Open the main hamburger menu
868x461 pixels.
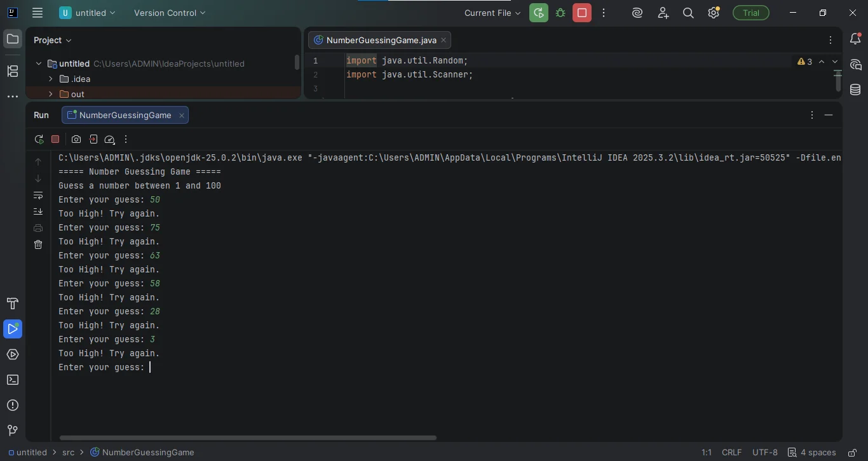coord(37,13)
